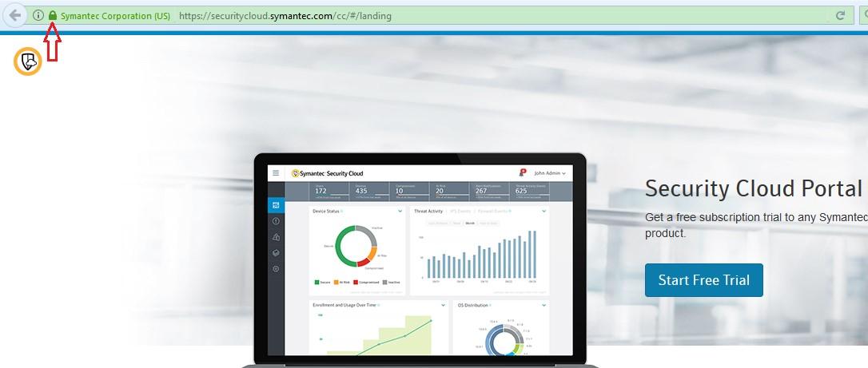Click Symantec Corporation (US) certificate label

115,16
